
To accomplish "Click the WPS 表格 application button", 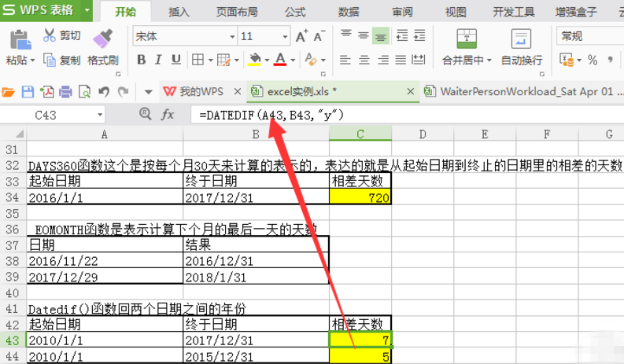I will 40,10.
